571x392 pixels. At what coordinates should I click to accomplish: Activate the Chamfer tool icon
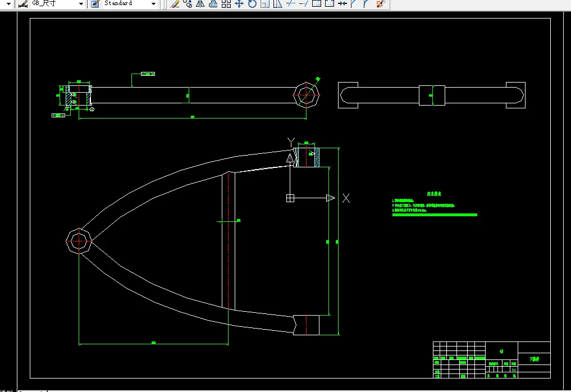pyautogui.click(x=353, y=3)
